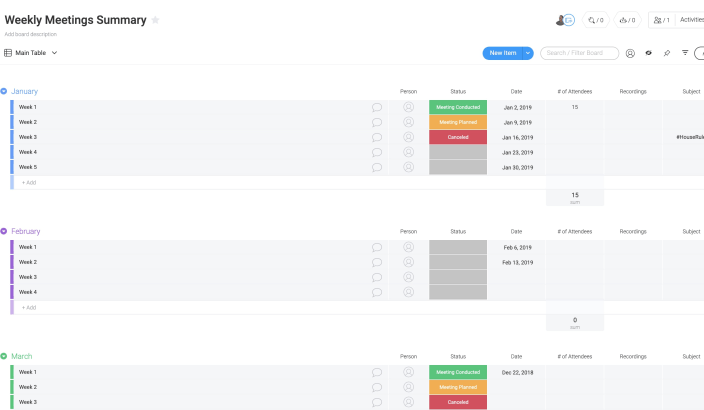The width and height of the screenshot is (704, 410).
Task: Open the integrations counter
Action: [x=596, y=20]
